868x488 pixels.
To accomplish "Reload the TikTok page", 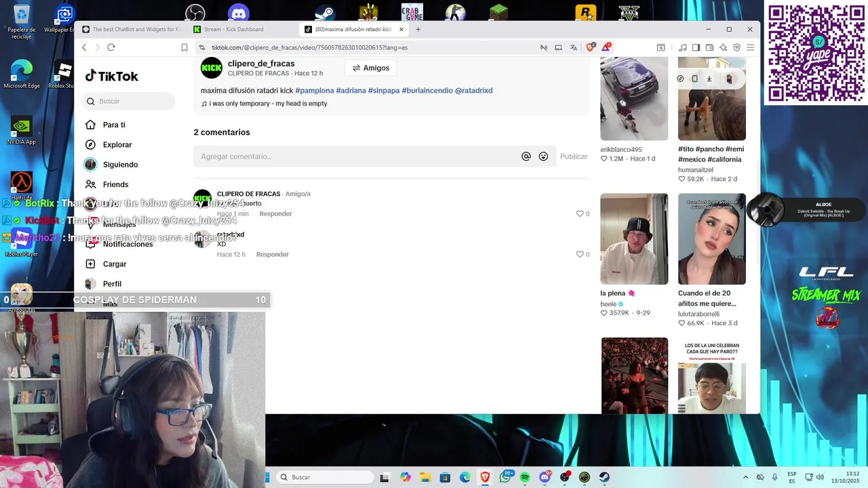I will pos(111,47).
